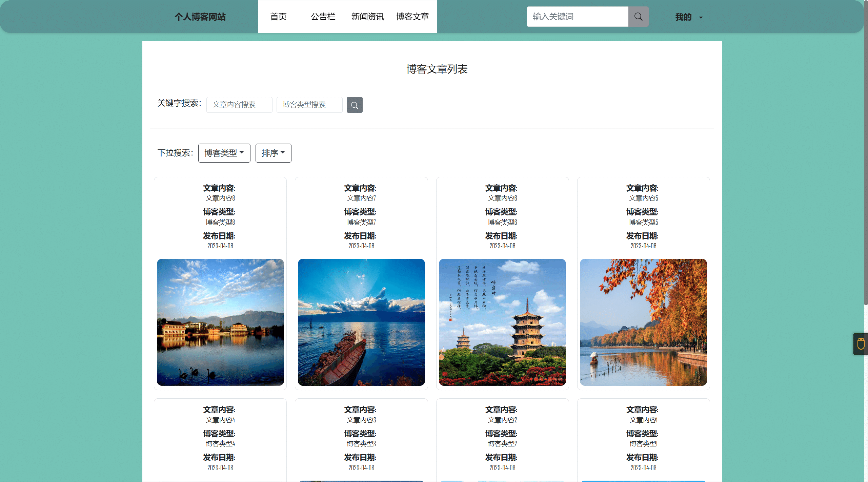Click the floating widget icon at right edge
The height and width of the screenshot is (482, 868).
point(861,344)
